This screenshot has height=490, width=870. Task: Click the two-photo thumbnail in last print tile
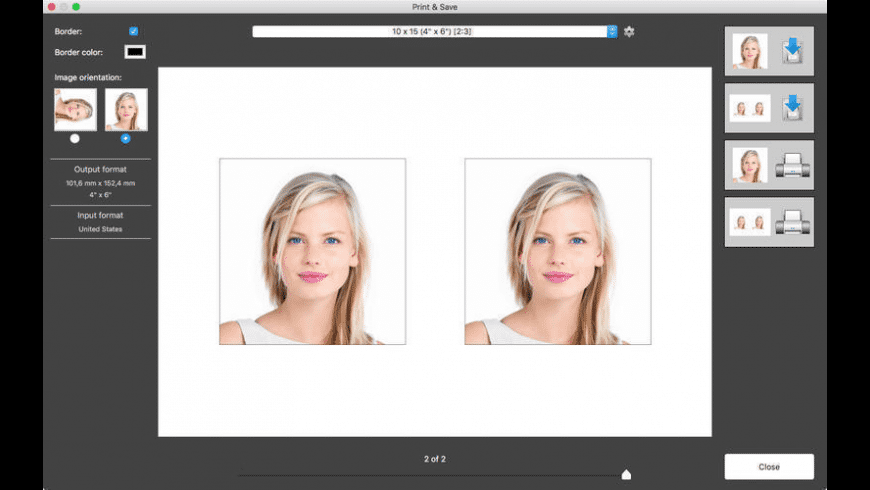coord(750,222)
